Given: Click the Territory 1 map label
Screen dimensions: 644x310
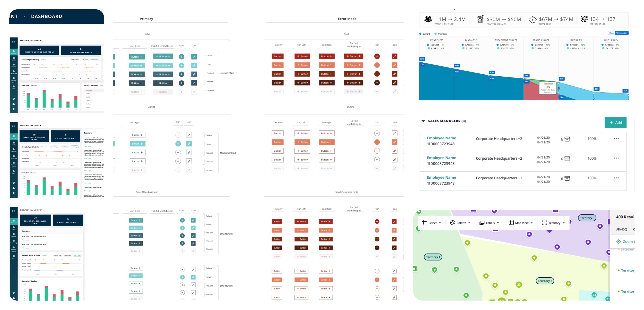Looking at the screenshot, I should (x=433, y=257).
